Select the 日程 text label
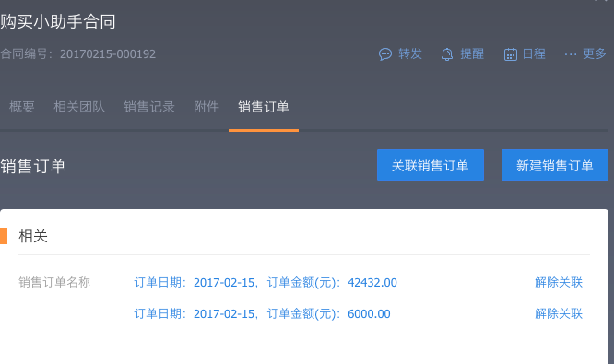The width and height of the screenshot is (614, 364). pyautogui.click(x=534, y=53)
